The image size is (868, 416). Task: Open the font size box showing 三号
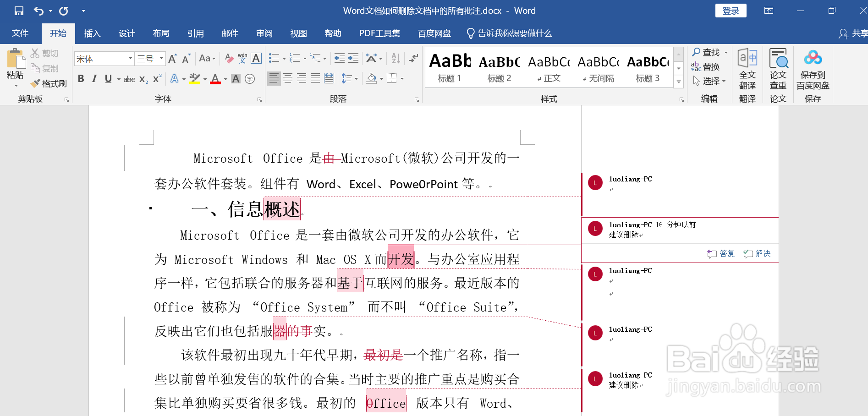coord(150,59)
